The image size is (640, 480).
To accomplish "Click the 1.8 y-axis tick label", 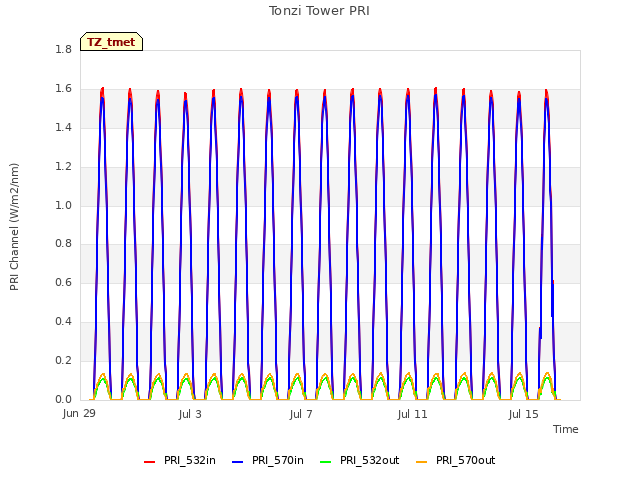I will [x=64, y=49].
